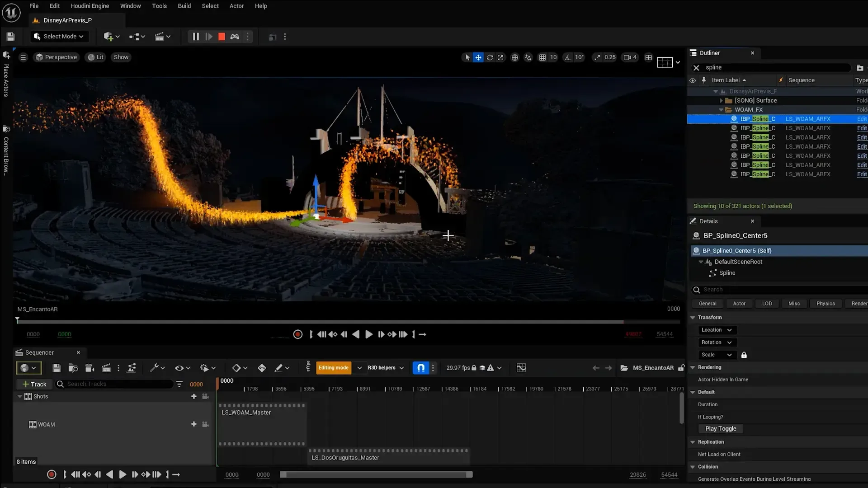Open the Tools menu
The width and height of the screenshot is (868, 488).
click(x=159, y=6)
